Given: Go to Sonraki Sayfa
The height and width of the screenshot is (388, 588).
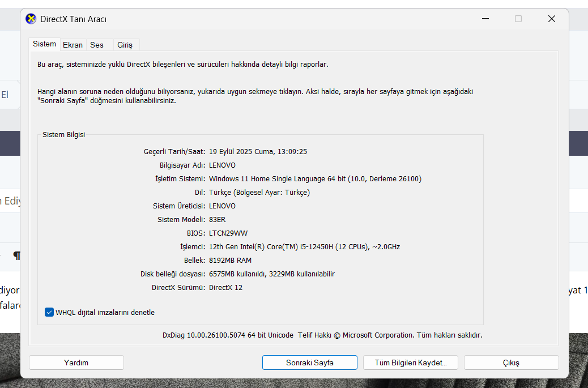Looking at the screenshot, I should [310, 363].
